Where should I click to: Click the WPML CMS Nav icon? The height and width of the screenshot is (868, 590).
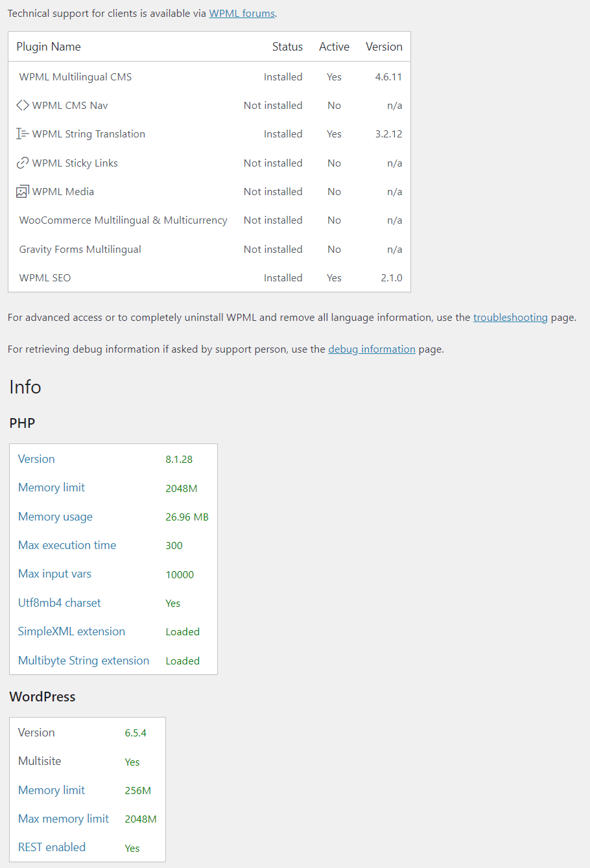point(23,105)
